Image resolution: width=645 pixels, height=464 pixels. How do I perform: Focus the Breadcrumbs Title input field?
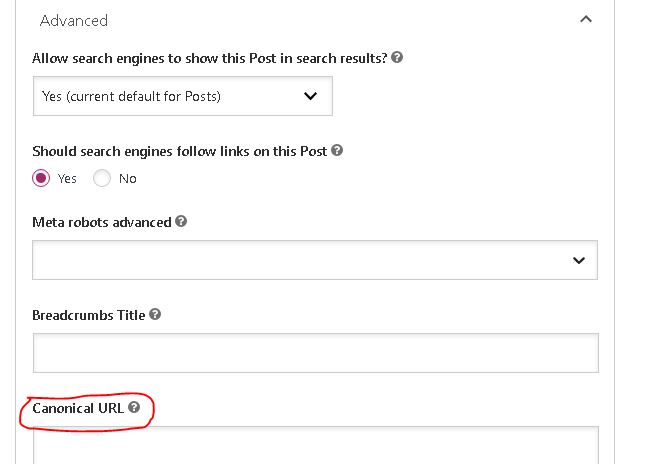pyautogui.click(x=316, y=353)
